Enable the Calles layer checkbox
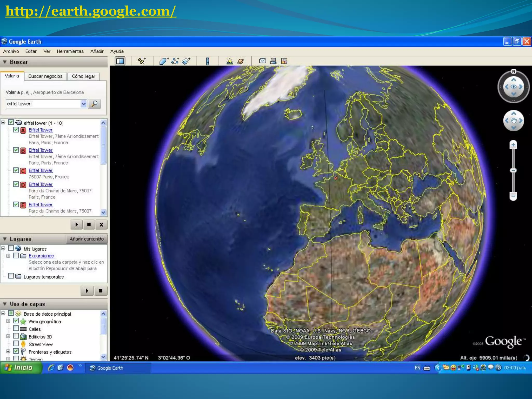The width and height of the screenshot is (532, 399). [16, 328]
